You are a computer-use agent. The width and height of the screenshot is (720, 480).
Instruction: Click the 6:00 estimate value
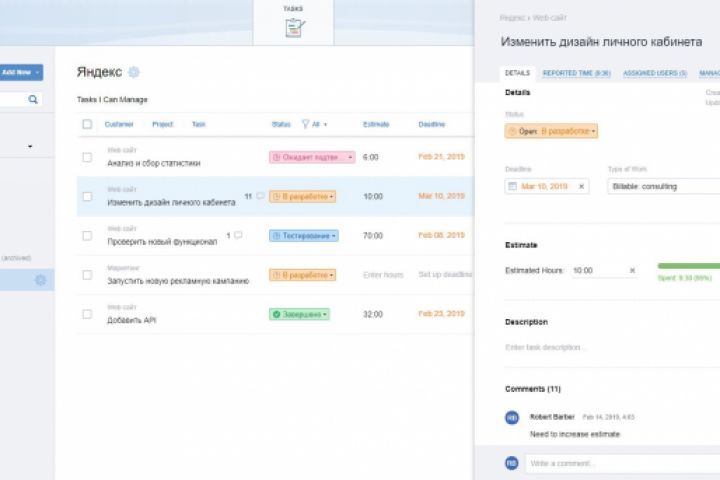[371, 157]
